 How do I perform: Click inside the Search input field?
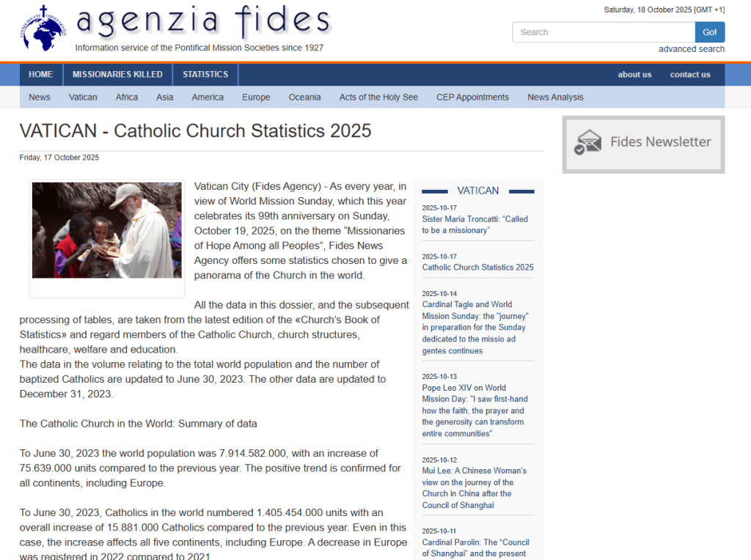click(x=603, y=32)
